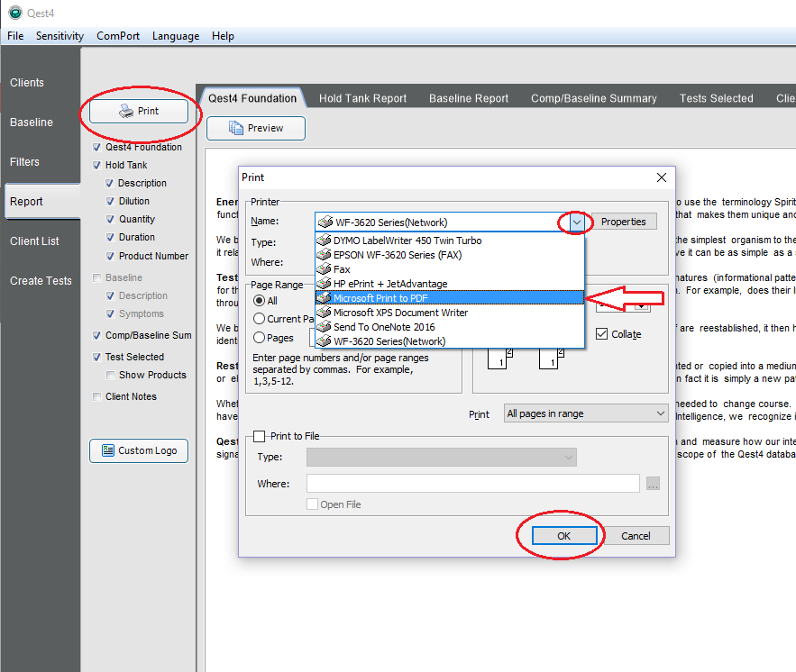
Task: Enable the Client Notes checkbox
Action: [x=97, y=396]
